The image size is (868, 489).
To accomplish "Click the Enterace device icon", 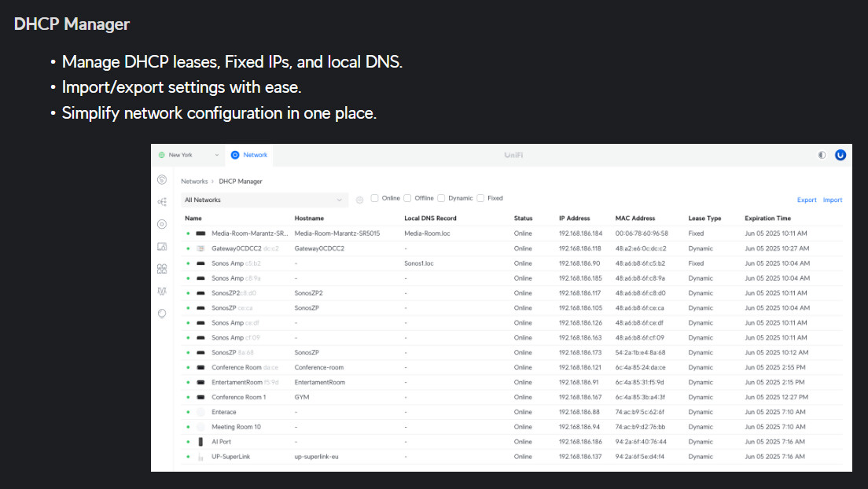I will pyautogui.click(x=200, y=412).
